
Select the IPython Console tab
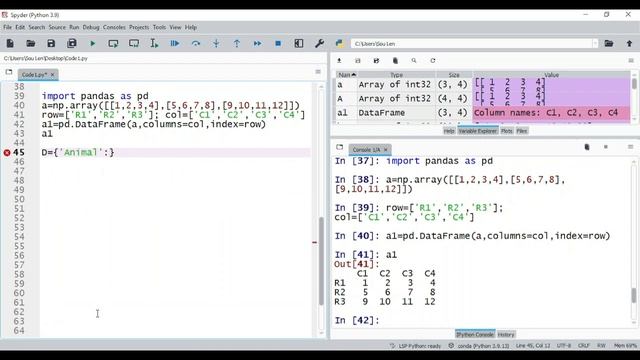click(x=475, y=335)
